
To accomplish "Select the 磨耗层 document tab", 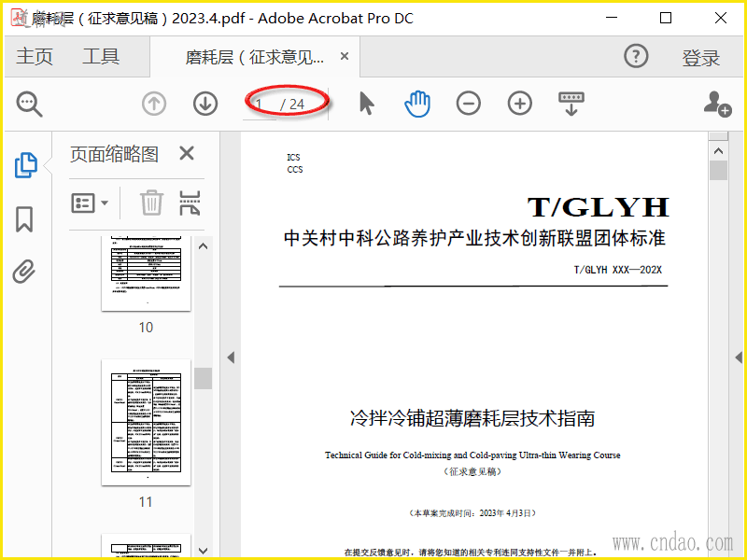I will click(254, 57).
